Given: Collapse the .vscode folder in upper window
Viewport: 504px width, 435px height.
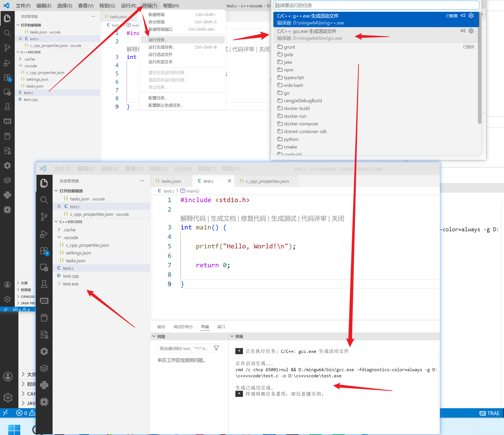Looking at the screenshot, I should click(20, 66).
